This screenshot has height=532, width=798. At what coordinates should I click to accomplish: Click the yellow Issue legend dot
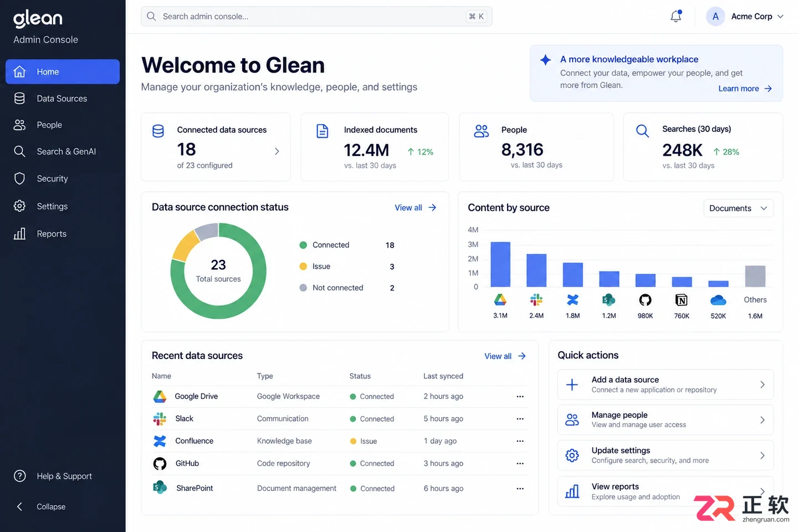(303, 267)
